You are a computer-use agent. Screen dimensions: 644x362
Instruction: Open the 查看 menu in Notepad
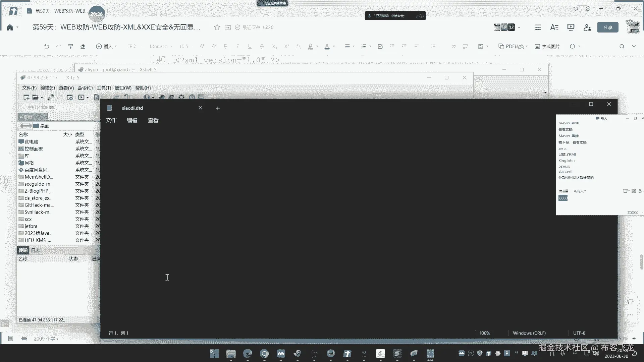point(153,120)
